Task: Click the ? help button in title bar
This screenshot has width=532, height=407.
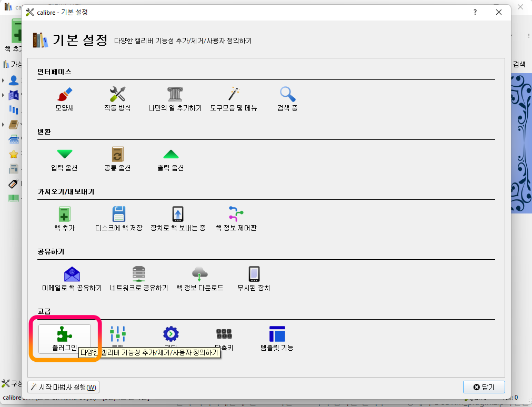Action: click(475, 12)
